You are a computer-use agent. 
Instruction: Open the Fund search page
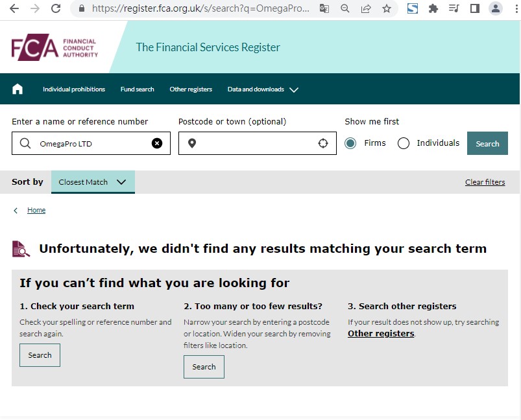(x=138, y=89)
